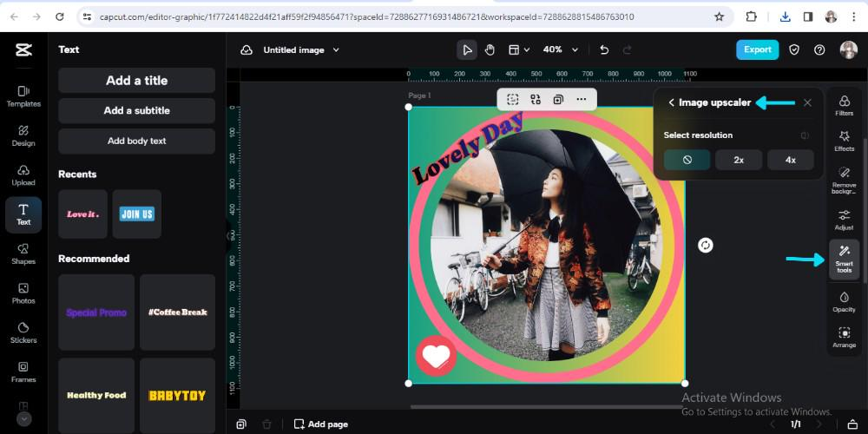Click the CapCut logo icon
The image size is (868, 434).
click(23, 50)
